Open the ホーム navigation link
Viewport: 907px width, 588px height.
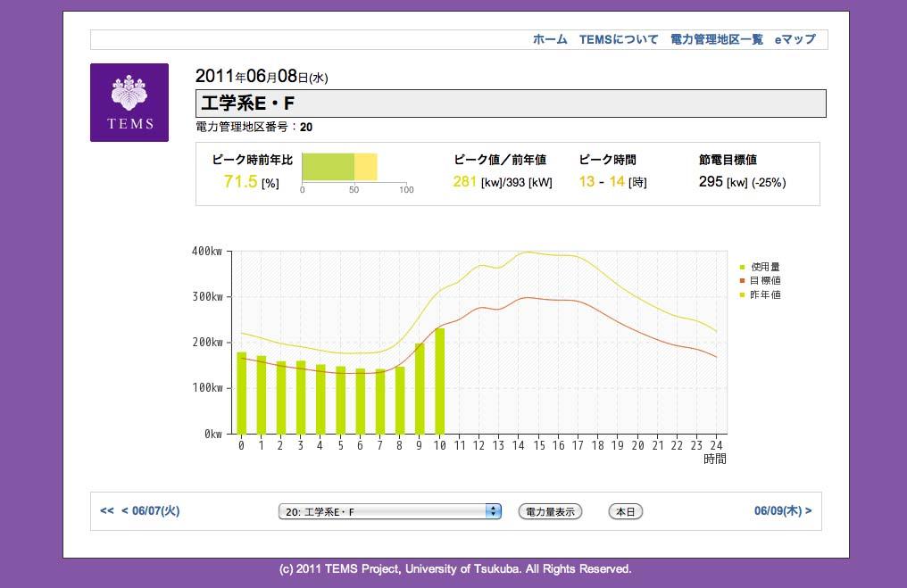click(x=550, y=39)
